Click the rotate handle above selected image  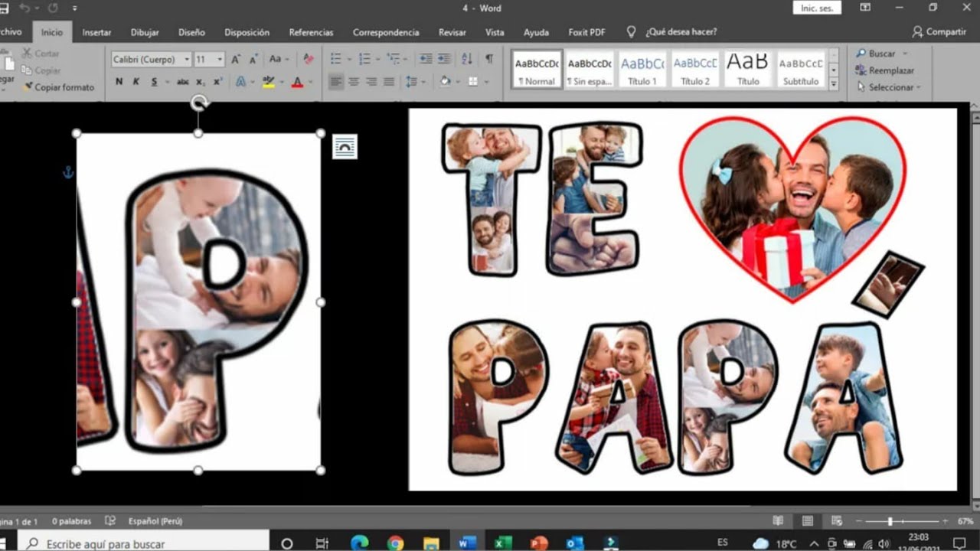[x=198, y=103]
